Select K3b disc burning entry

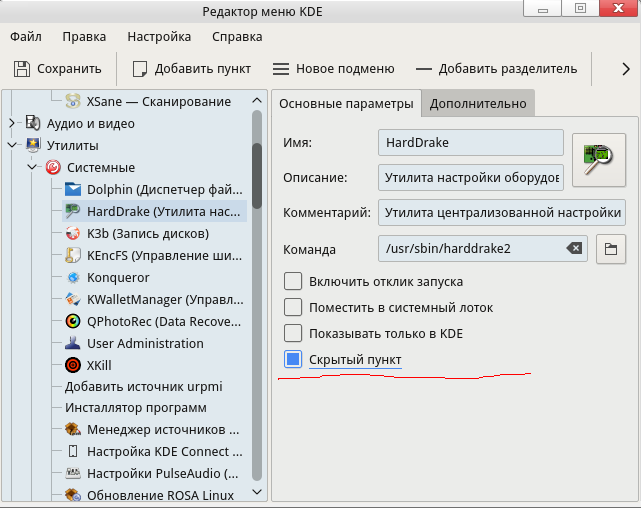tap(147, 233)
